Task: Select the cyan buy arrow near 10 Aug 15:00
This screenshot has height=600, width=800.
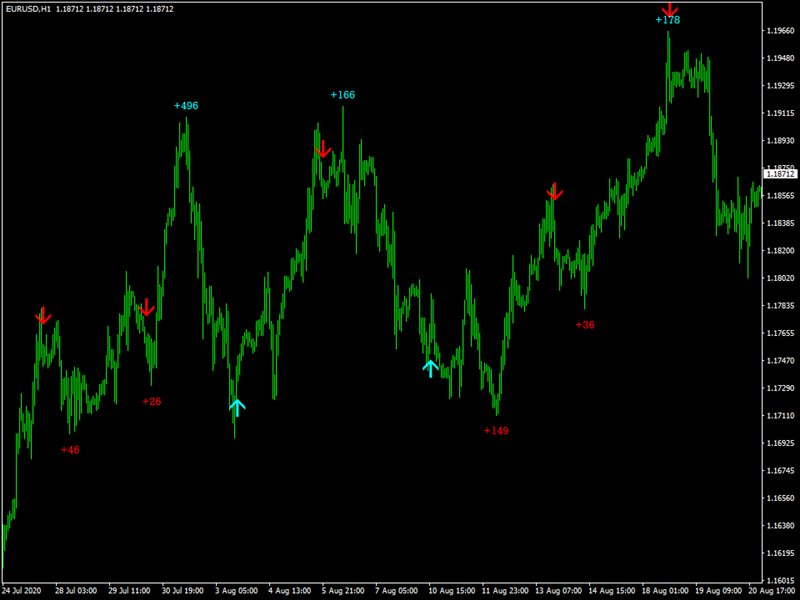Action: (431, 368)
